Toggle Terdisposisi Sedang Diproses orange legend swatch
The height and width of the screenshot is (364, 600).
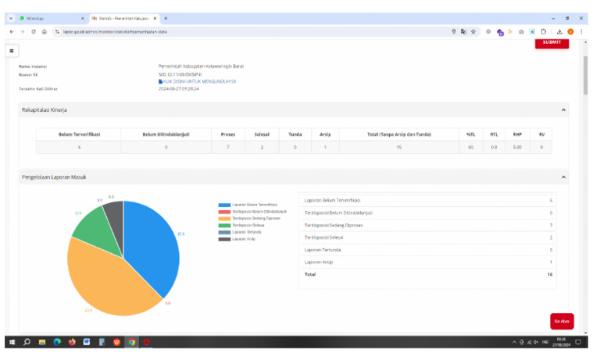pos(224,219)
